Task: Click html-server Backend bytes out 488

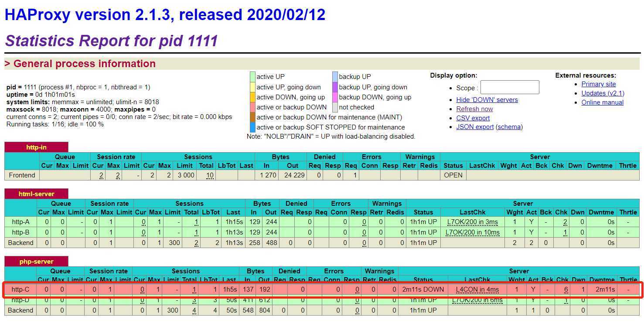Action: pyautogui.click(x=271, y=243)
